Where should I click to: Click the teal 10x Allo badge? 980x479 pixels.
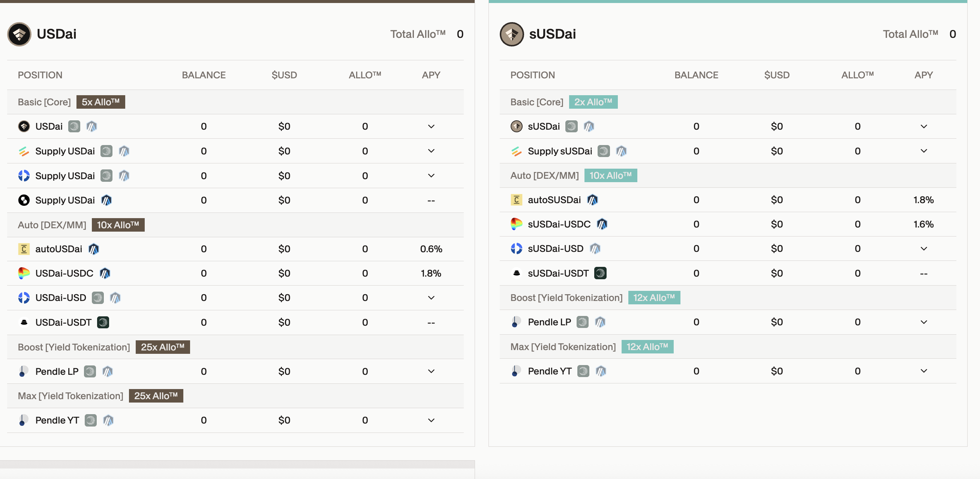(610, 175)
